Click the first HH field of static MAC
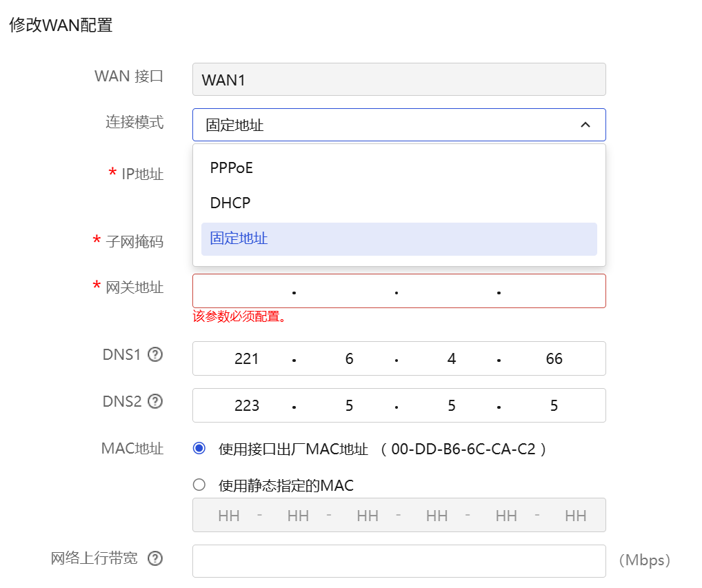Screen dimensions: 702x588 [x=228, y=516]
